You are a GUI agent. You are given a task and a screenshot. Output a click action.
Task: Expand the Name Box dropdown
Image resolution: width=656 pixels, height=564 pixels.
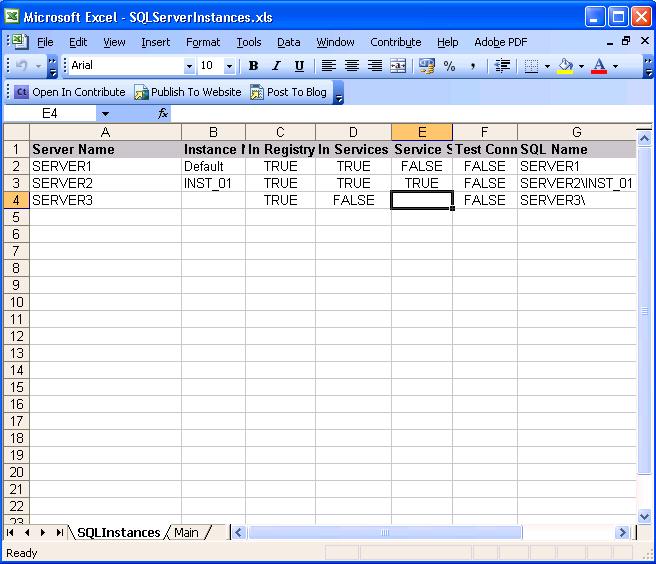[105, 114]
